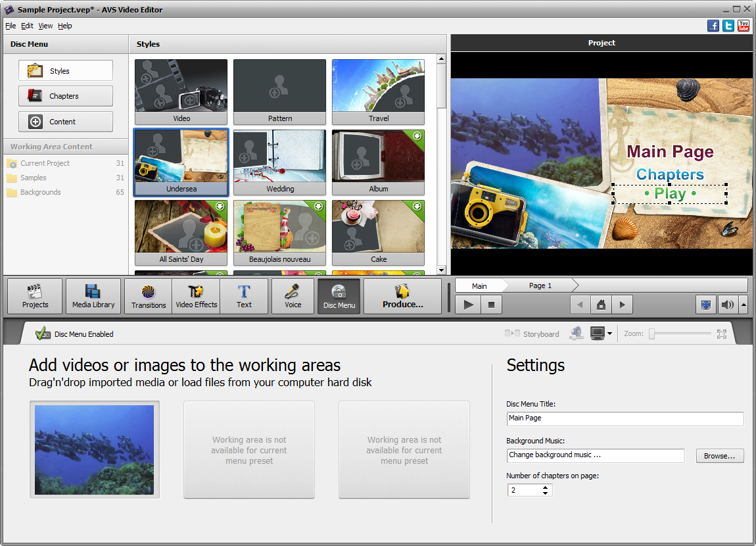Open the Voice recording tool

pos(292,296)
